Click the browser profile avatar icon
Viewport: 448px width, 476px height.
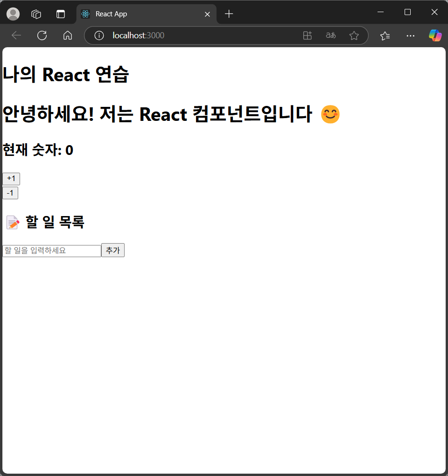point(13,14)
